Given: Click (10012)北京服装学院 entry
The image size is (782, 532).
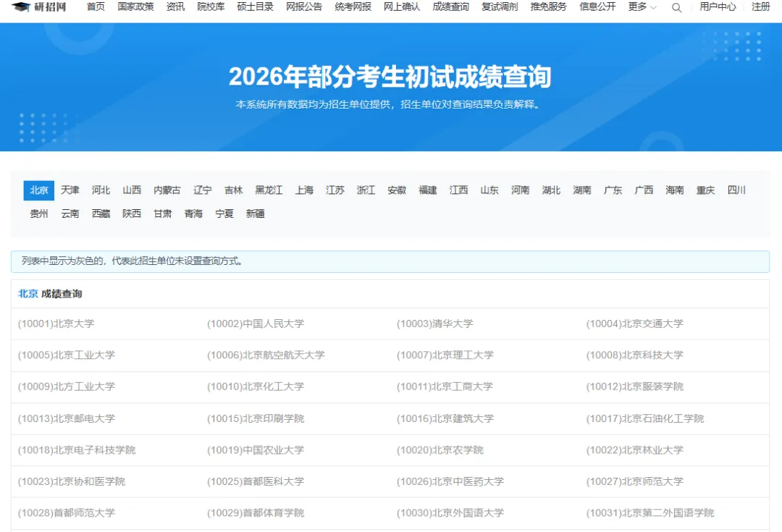Looking at the screenshot, I should 634,387.
